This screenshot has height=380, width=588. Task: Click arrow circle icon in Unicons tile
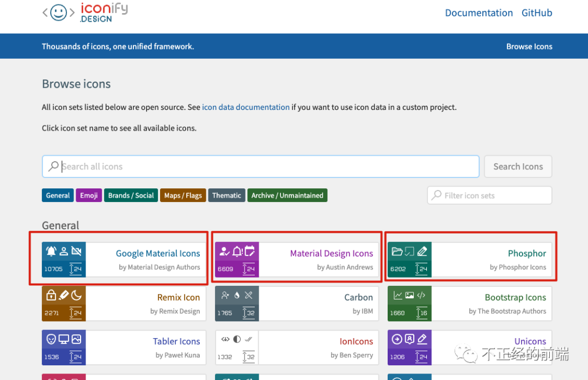tap(397, 339)
